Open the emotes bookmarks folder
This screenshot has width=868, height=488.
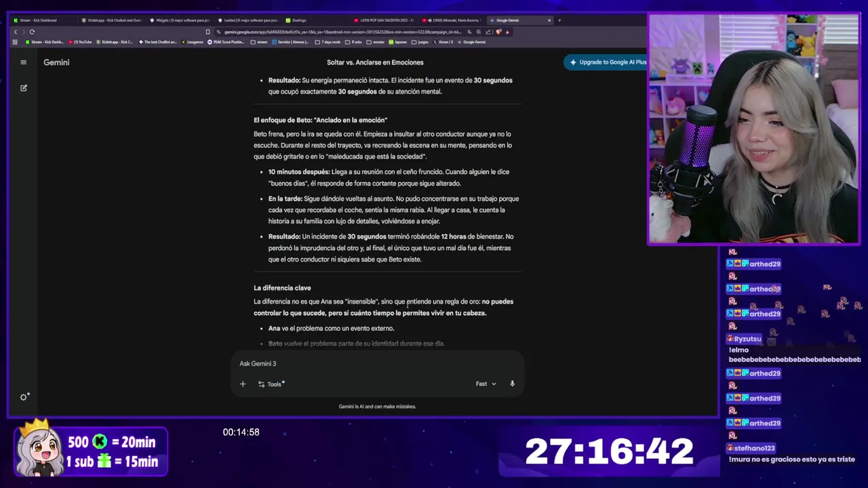376,42
